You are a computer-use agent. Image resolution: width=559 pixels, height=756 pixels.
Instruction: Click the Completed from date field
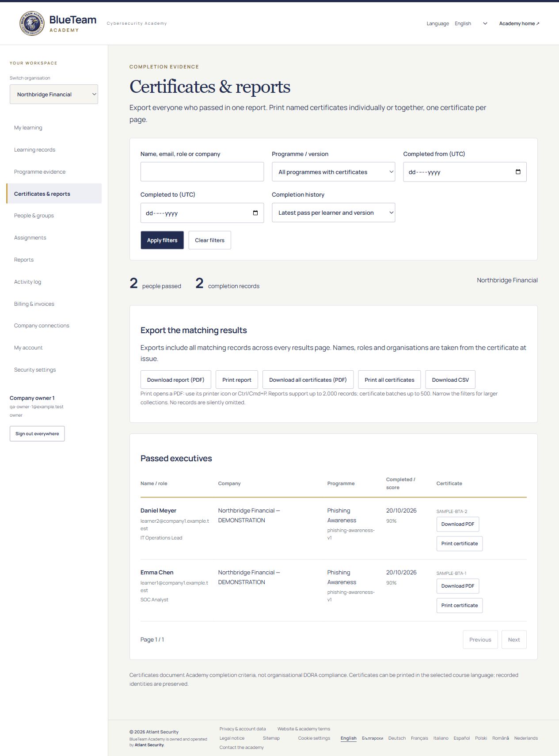464,172
